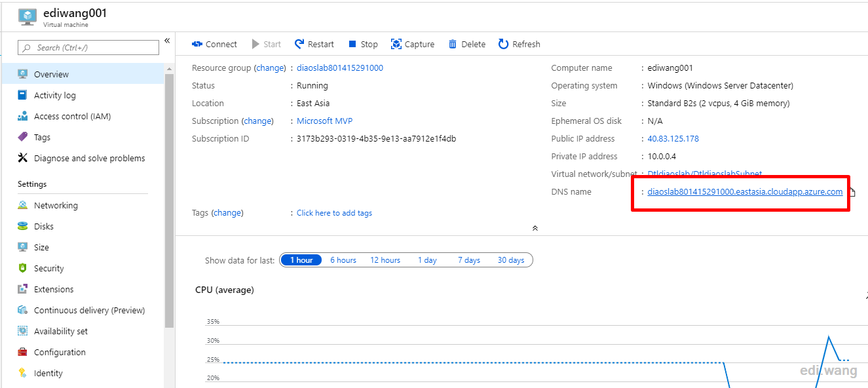Click the Identity key icon

[x=23, y=373]
